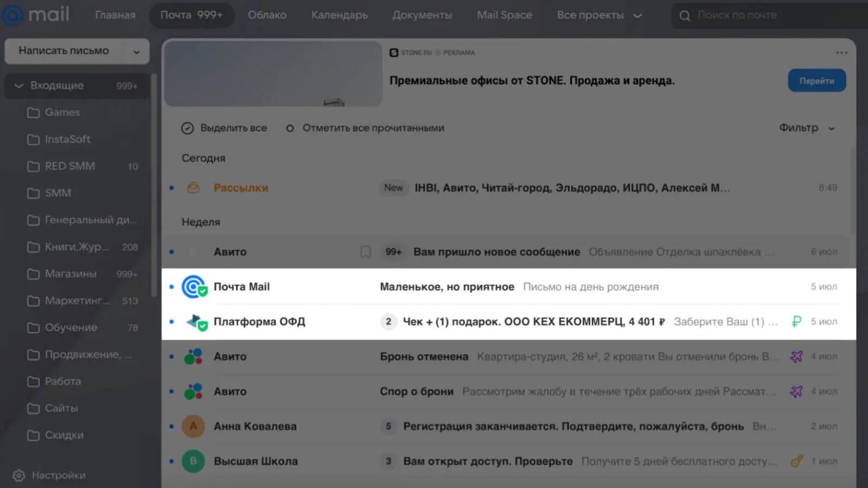Screen dimensions: 868x488
Task: Mark Платформа ОФД email read via dot
Action: [x=172, y=322]
